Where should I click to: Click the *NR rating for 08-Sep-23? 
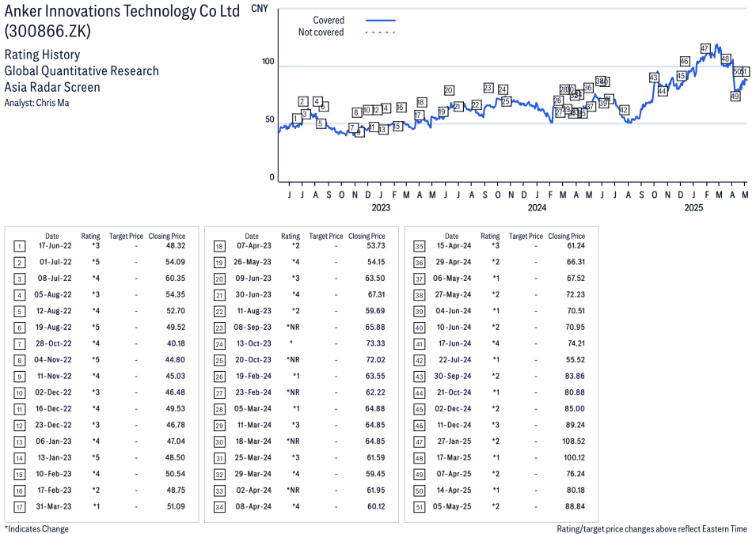click(293, 328)
